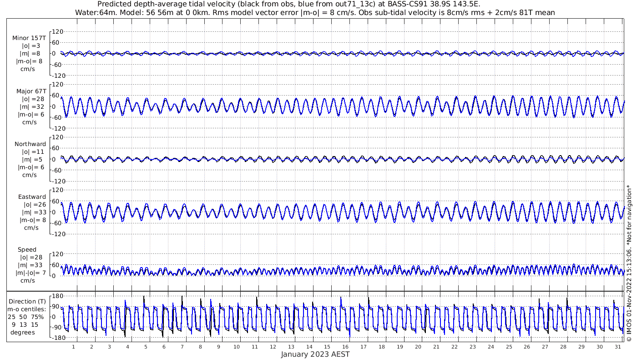Click the chart title mentioning BASS-CS91

tap(289, 4)
